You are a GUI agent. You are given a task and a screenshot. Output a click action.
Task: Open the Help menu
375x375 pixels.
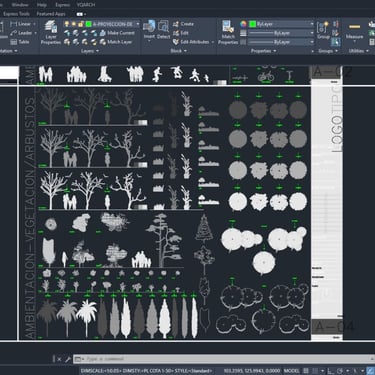42,5
